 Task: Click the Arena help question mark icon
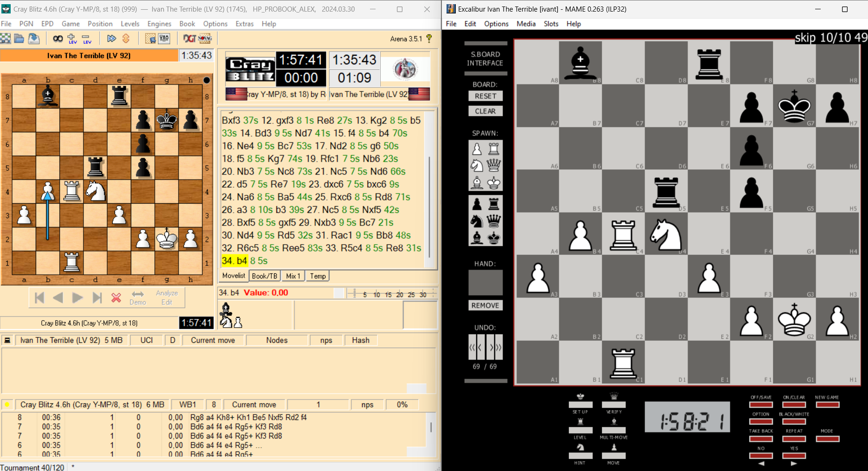click(x=429, y=39)
